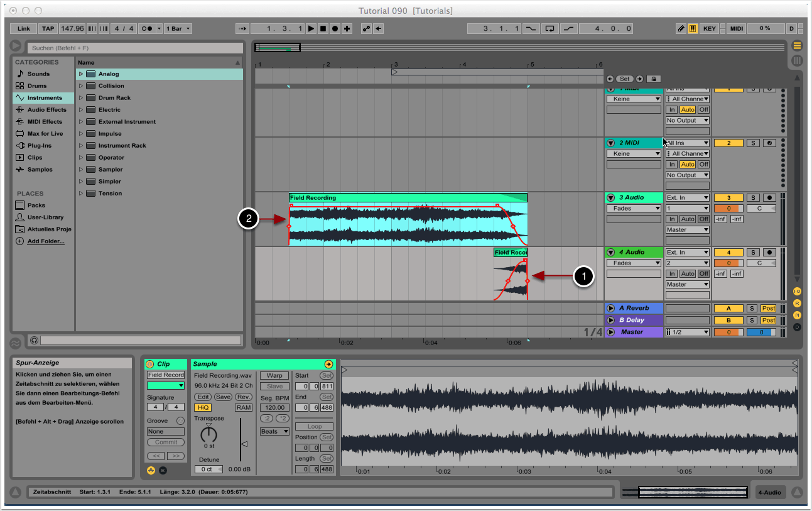Select the Audio Effects category
The width and height of the screenshot is (812, 511).
(46, 110)
